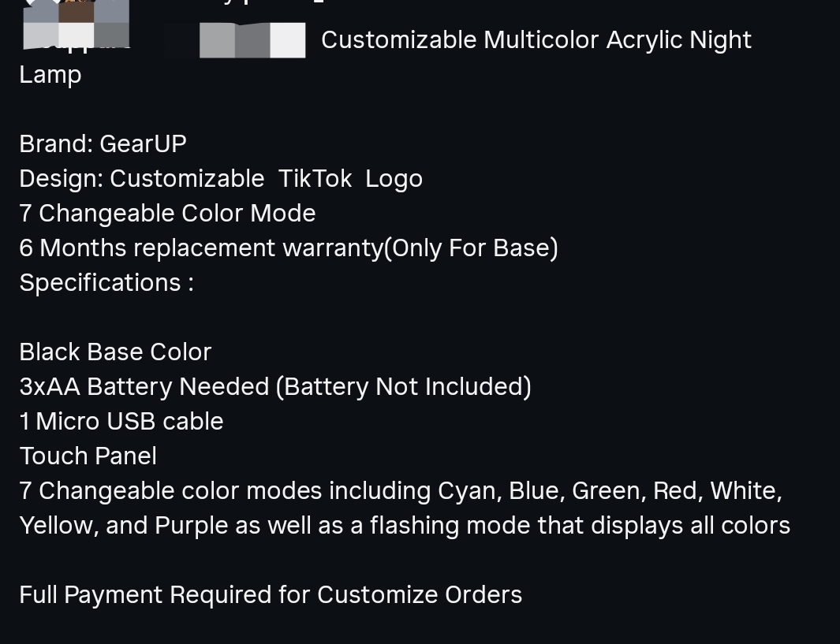Click the Customizable Multicolor Acrylic Night title

click(536, 40)
